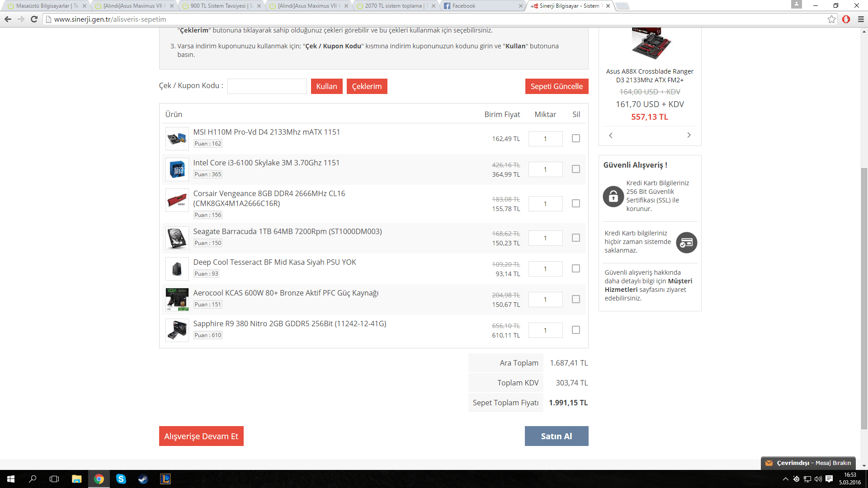The height and width of the screenshot is (488, 868).
Task: Click the page vertical scrollbar thumb
Action: tap(864, 298)
